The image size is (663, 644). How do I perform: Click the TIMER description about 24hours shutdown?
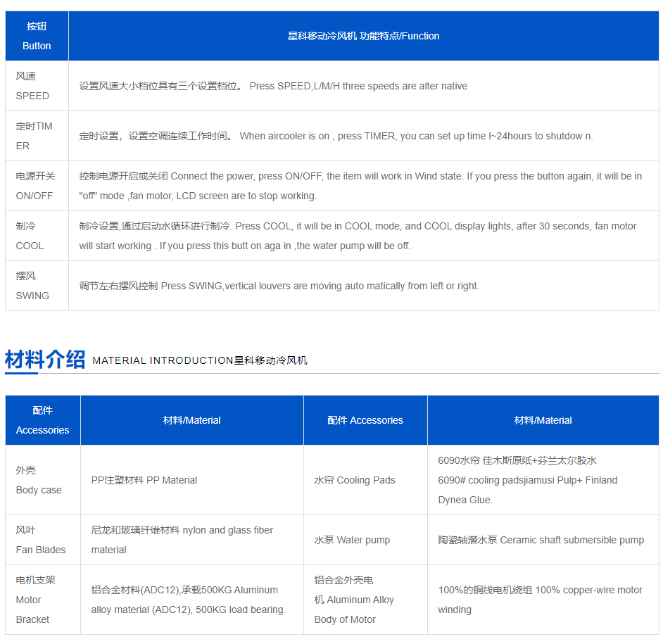pos(364,136)
